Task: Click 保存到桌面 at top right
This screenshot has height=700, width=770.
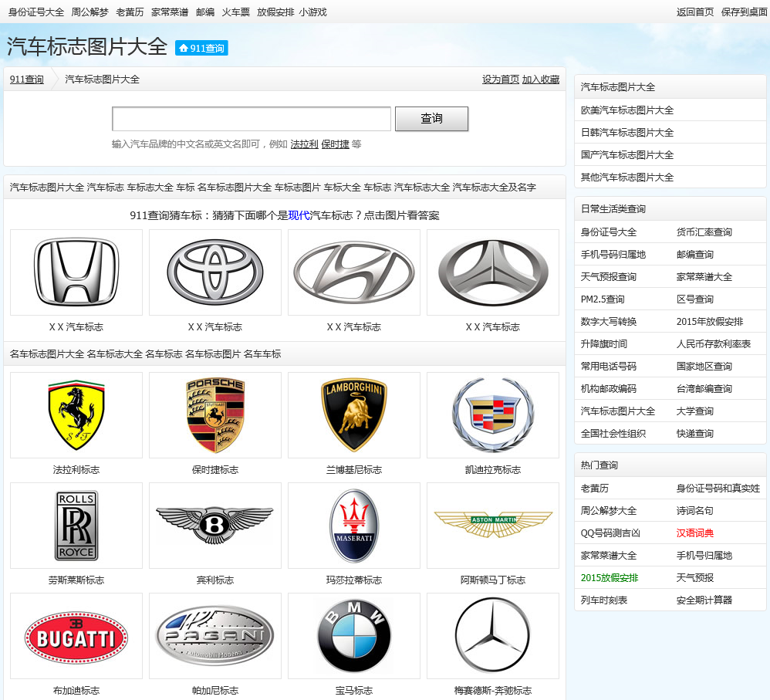Action: (744, 12)
